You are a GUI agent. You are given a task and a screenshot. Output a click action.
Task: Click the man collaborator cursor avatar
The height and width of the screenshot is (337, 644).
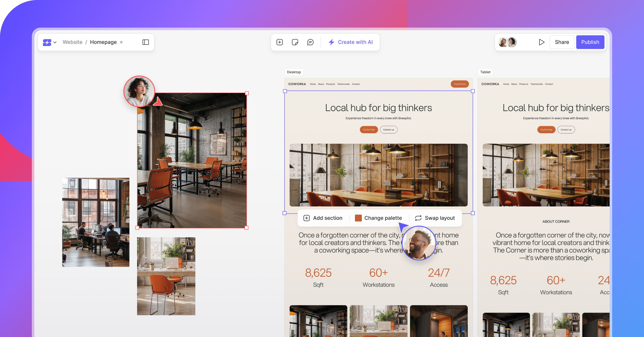click(x=419, y=243)
